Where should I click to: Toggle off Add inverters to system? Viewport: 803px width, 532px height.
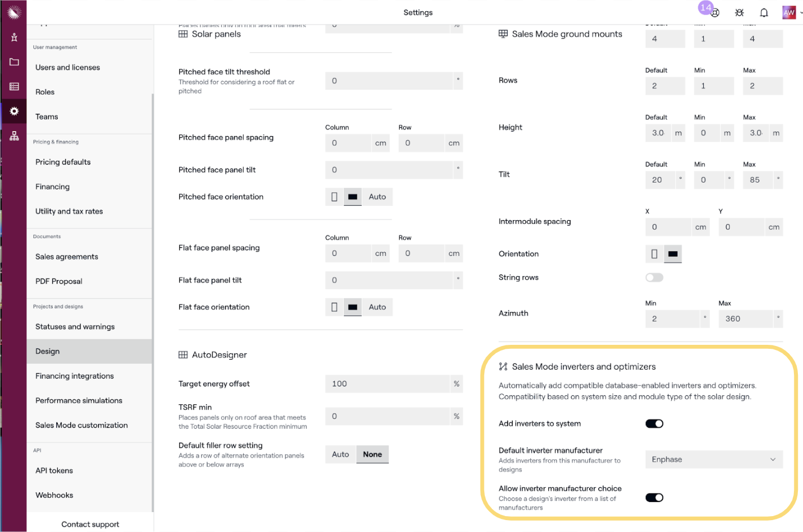[x=654, y=424]
